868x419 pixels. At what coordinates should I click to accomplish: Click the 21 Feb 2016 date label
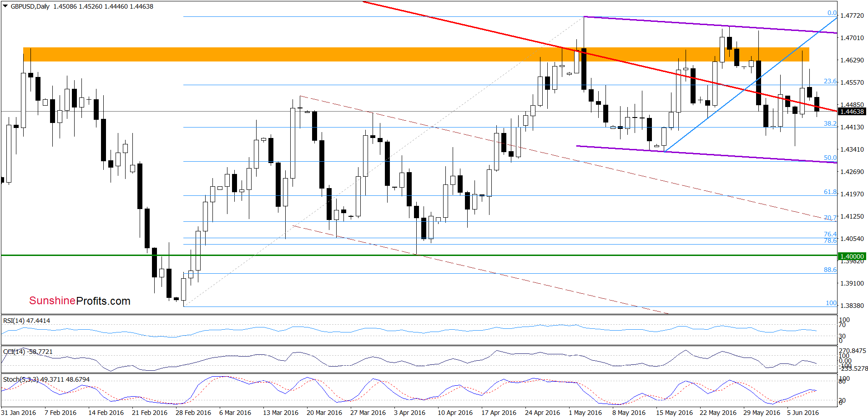click(x=150, y=413)
